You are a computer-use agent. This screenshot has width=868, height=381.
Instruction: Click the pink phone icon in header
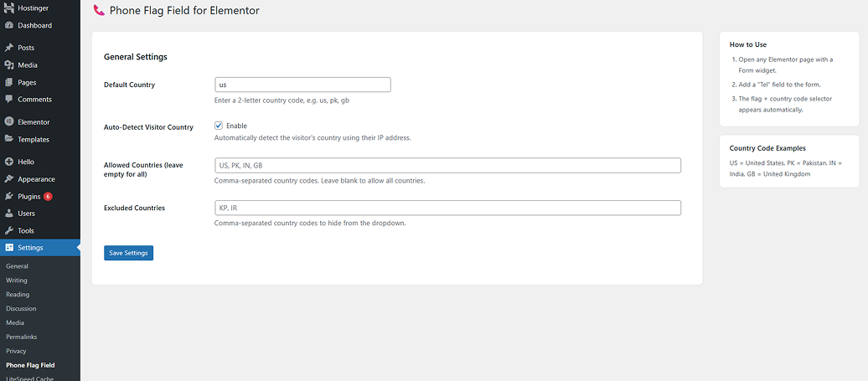(99, 10)
